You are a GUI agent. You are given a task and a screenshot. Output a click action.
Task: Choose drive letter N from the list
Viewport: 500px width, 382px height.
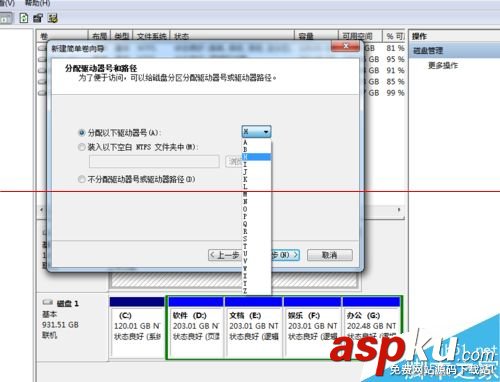click(256, 201)
